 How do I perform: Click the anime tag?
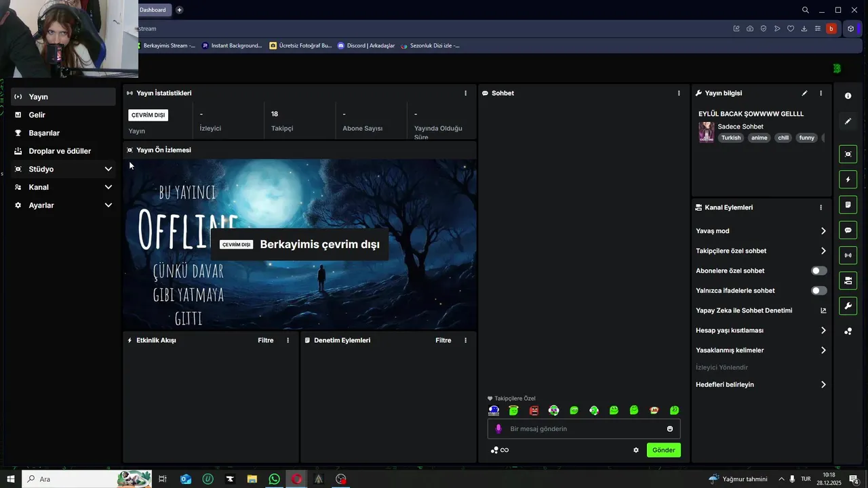(759, 138)
